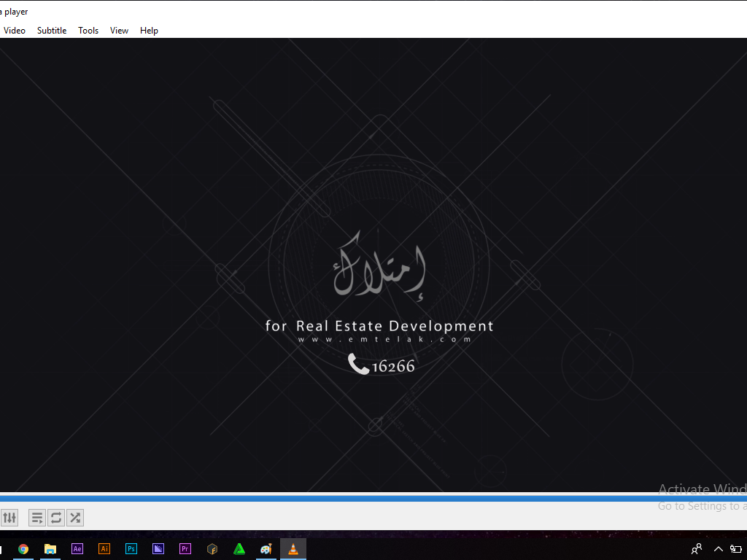The width and height of the screenshot is (747, 560).
Task: Open Google Chrome from the taskbar
Action: tap(23, 549)
